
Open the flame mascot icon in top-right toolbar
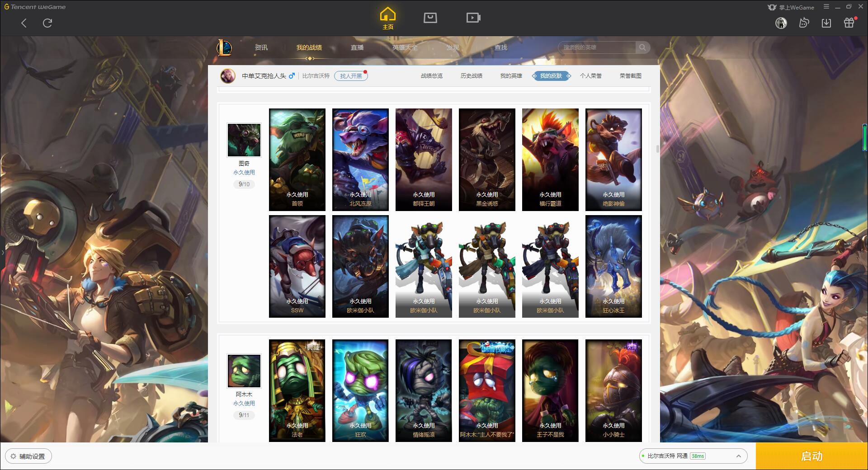pyautogui.click(x=804, y=23)
